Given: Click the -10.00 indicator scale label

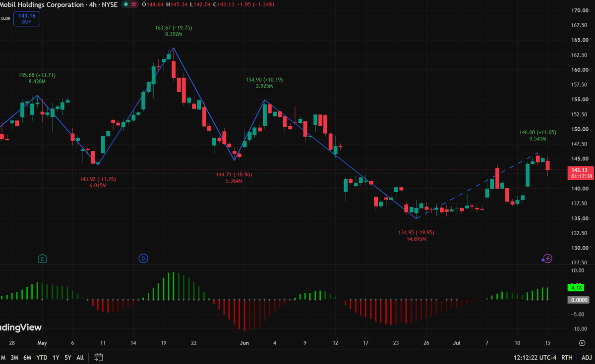Looking at the screenshot, I should (579, 329).
